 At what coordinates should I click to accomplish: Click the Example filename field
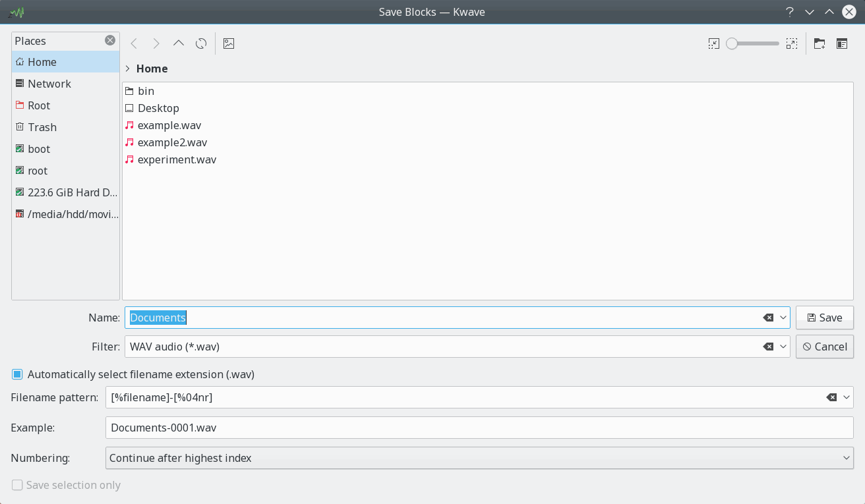[479, 428]
